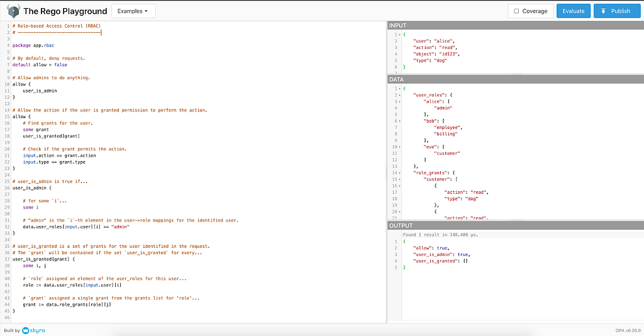Click "default allow = false" line

(x=40, y=64)
